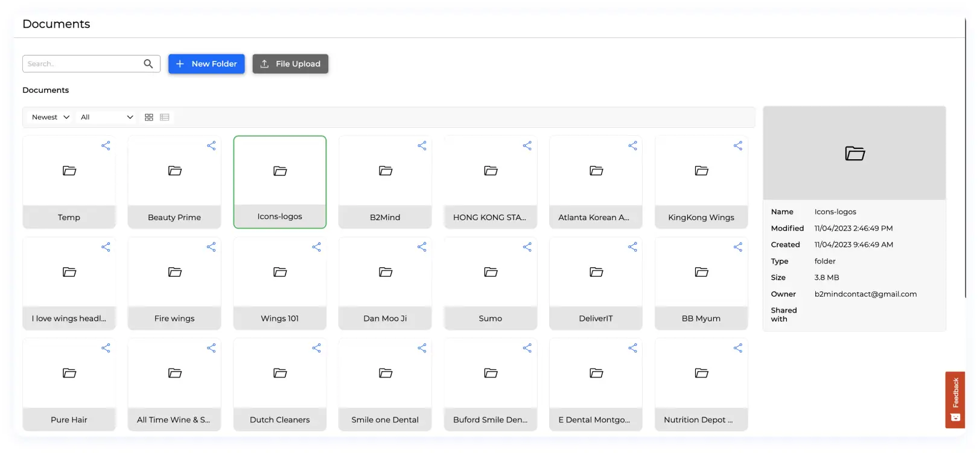This screenshot has height=453, width=980.
Task: Click share icon on KingKong Wings folder
Action: [x=737, y=146]
